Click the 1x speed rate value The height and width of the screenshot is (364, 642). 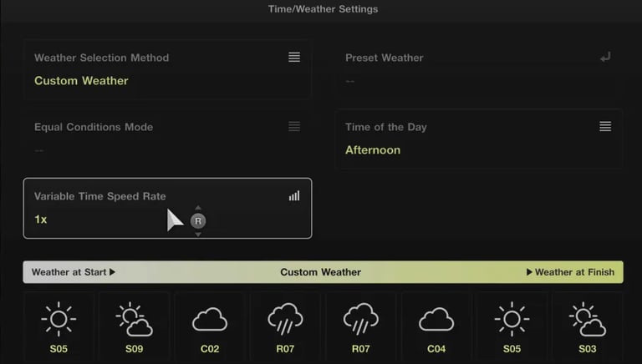click(40, 220)
